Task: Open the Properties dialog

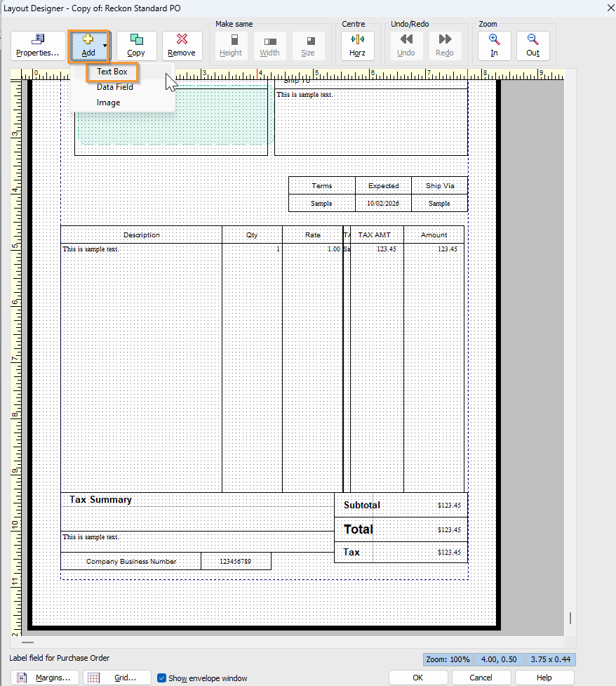Action: (x=38, y=46)
